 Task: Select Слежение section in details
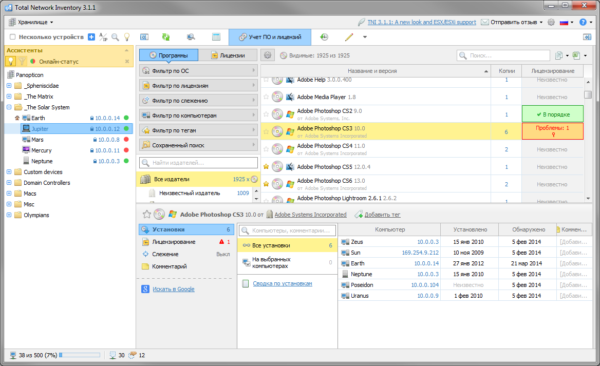point(186,254)
